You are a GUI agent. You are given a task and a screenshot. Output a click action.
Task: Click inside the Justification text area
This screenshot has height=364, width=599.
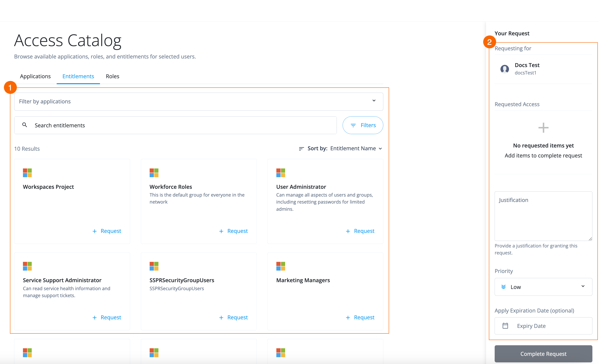[543, 216]
